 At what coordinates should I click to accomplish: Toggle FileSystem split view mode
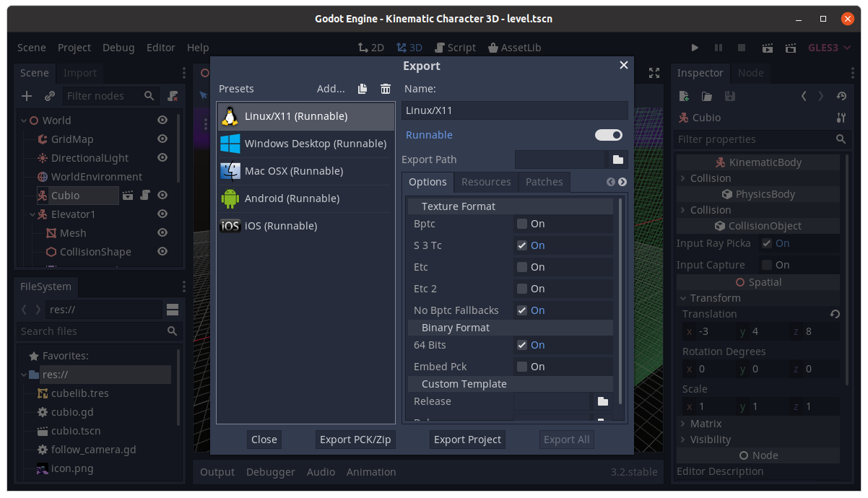(x=173, y=310)
